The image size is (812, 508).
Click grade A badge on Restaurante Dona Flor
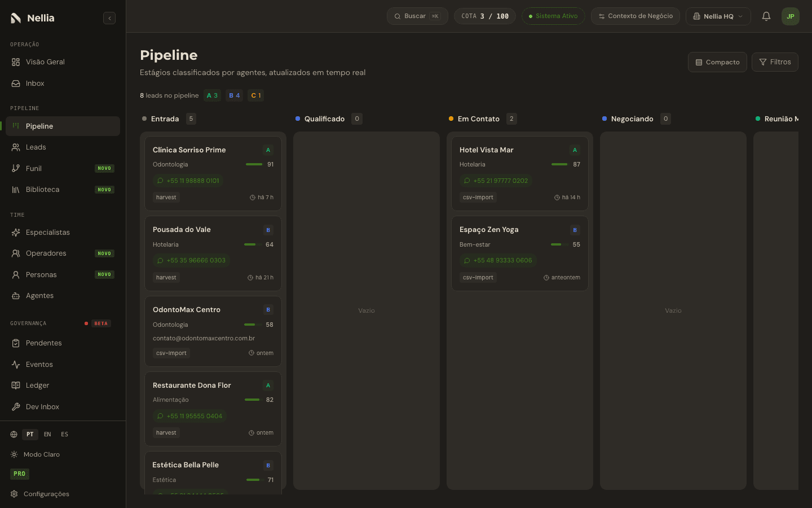click(x=268, y=386)
